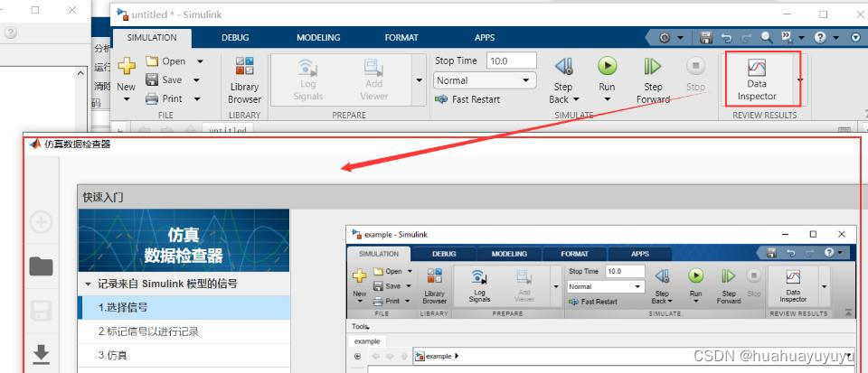Switch to SIMULATION tab in untitled Simulink window
The image size is (868, 373).
click(x=152, y=38)
